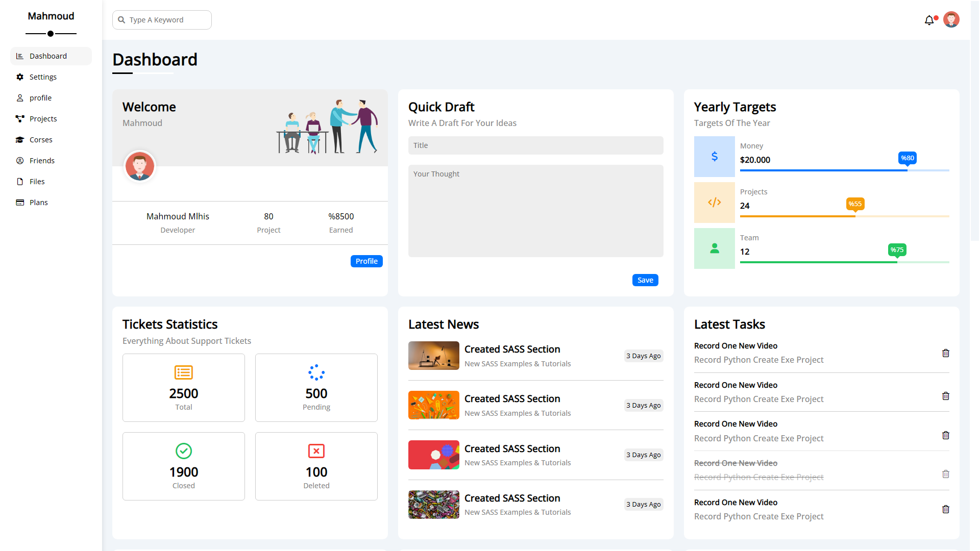Select Plans in the sidebar menu

(38, 203)
